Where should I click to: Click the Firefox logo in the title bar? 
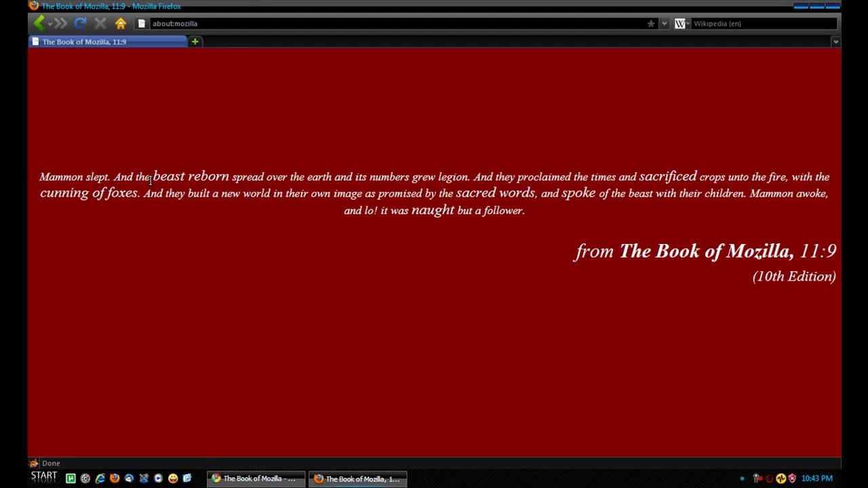pos(34,5)
